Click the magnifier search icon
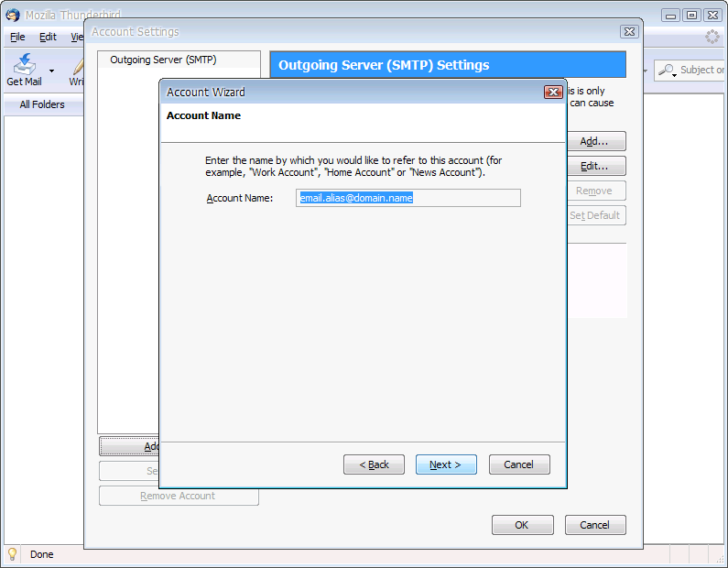Viewport: 728px width, 568px height. click(x=668, y=70)
